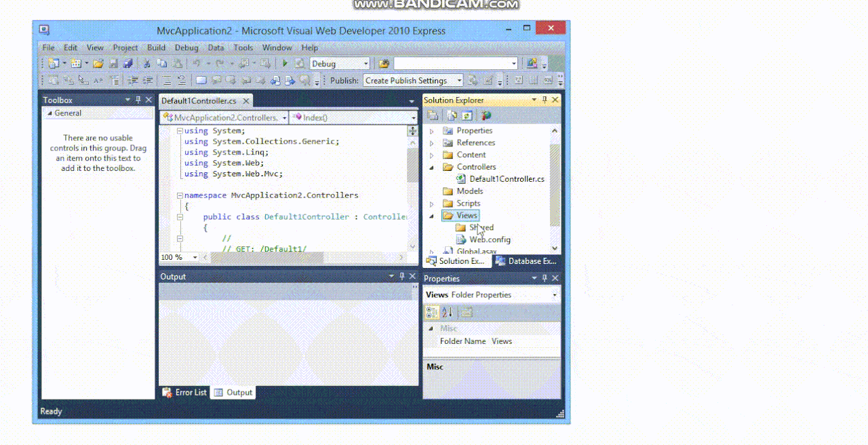Click the Decrease Indent icon

[x=132, y=80]
